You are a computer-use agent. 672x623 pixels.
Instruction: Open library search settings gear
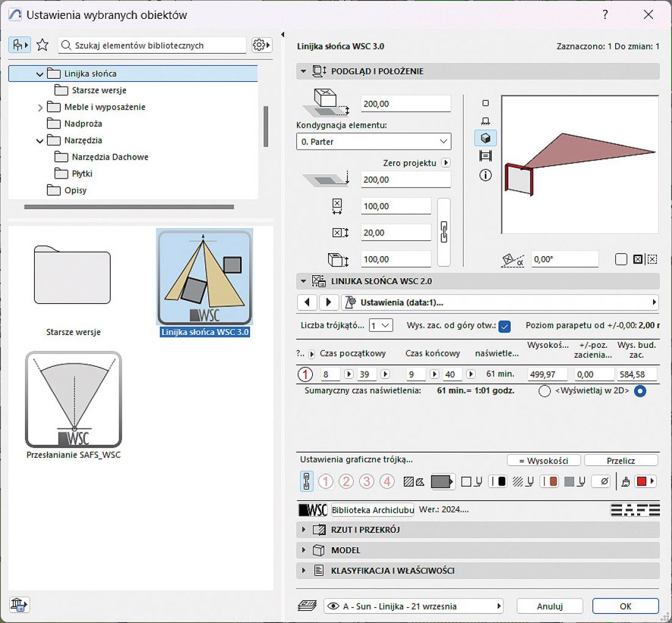pyautogui.click(x=261, y=45)
